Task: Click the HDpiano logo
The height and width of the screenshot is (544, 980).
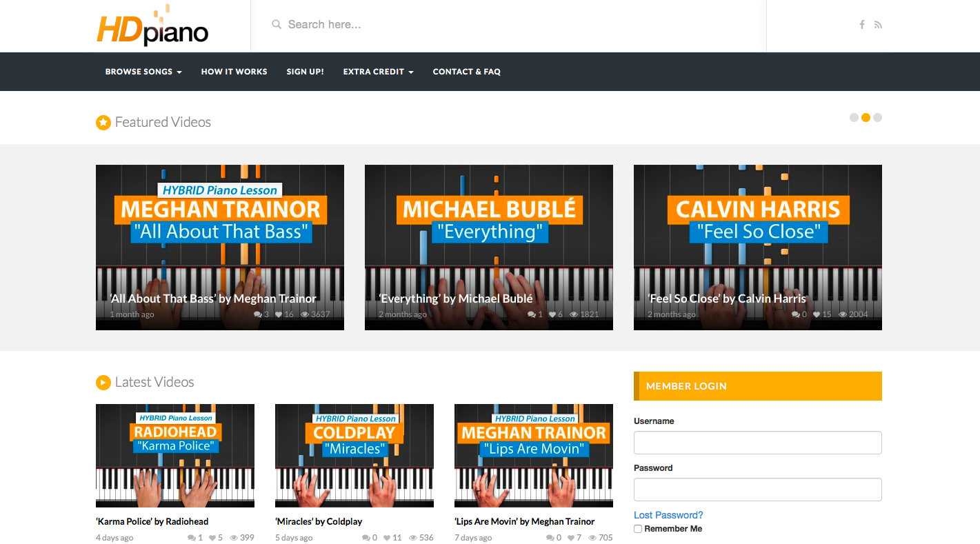Action: [x=152, y=26]
